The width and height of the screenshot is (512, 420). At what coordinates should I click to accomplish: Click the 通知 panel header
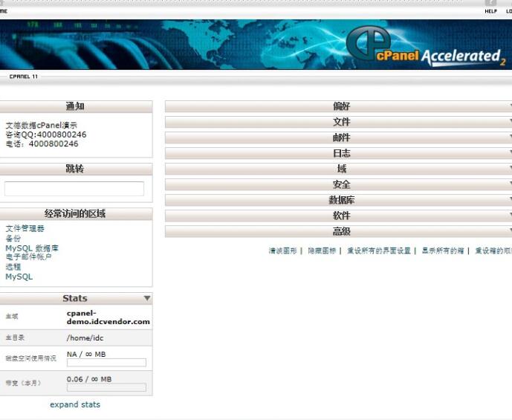coord(75,106)
